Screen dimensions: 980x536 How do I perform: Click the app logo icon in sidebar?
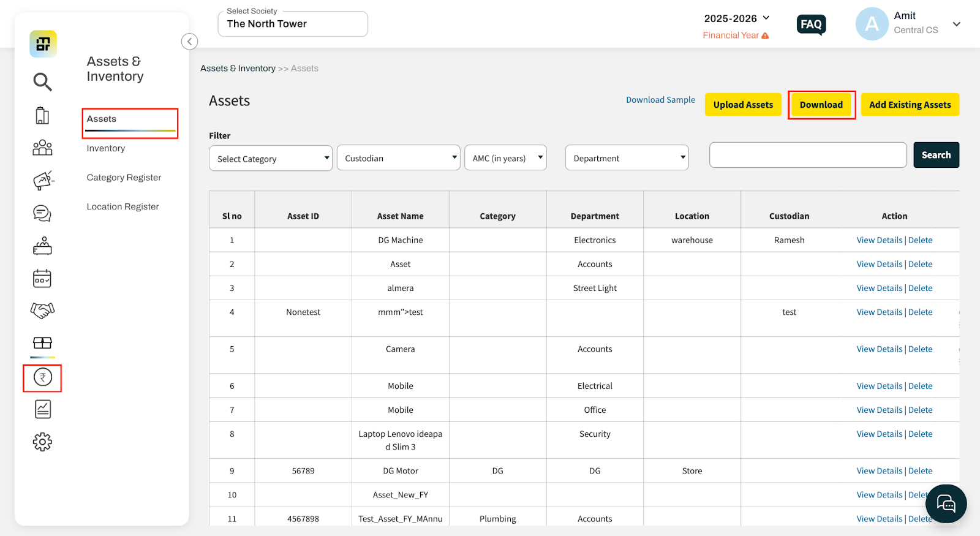coord(43,44)
